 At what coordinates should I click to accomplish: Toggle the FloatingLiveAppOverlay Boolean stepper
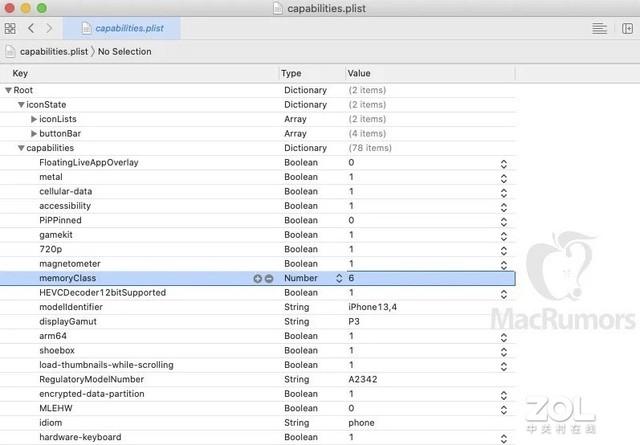(x=504, y=164)
